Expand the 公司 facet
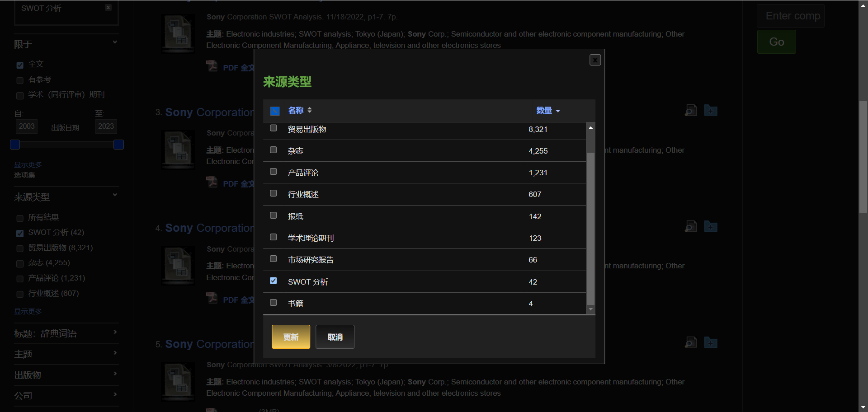 66,396
